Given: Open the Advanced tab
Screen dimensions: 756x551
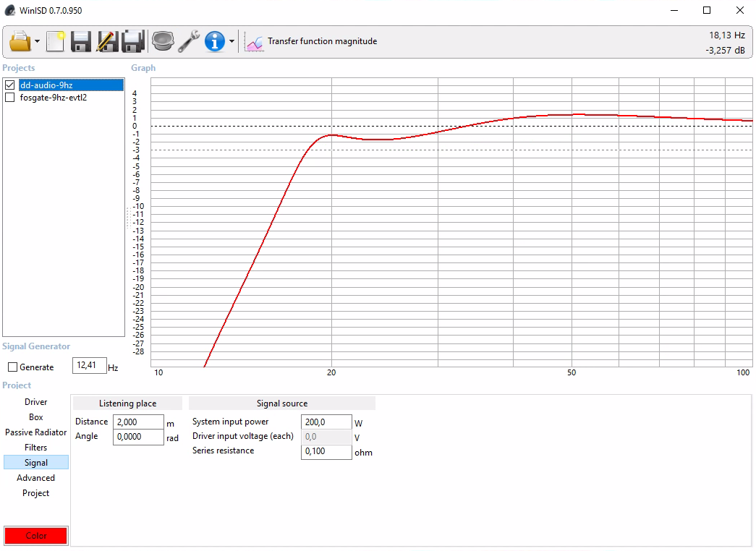Looking at the screenshot, I should (x=35, y=478).
